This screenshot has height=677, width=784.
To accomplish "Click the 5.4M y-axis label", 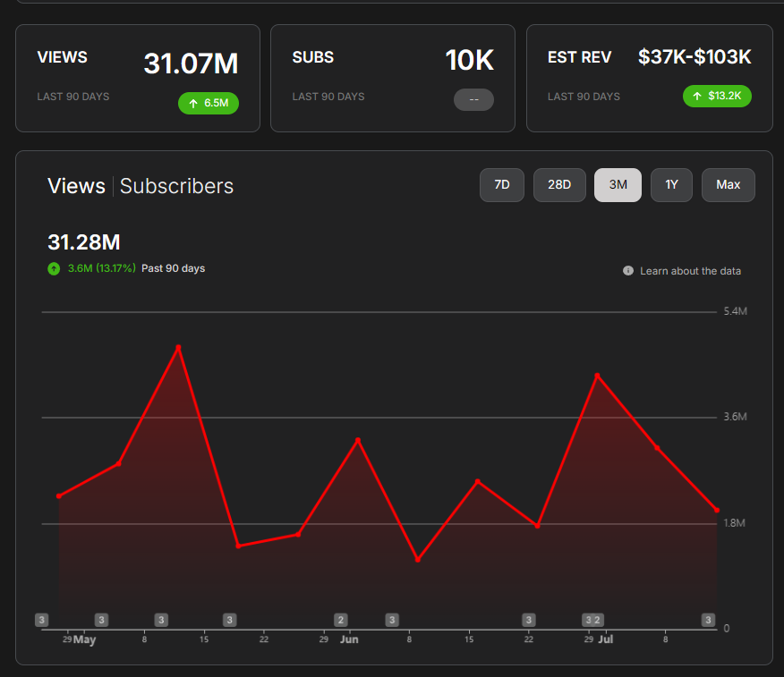I will point(736,311).
